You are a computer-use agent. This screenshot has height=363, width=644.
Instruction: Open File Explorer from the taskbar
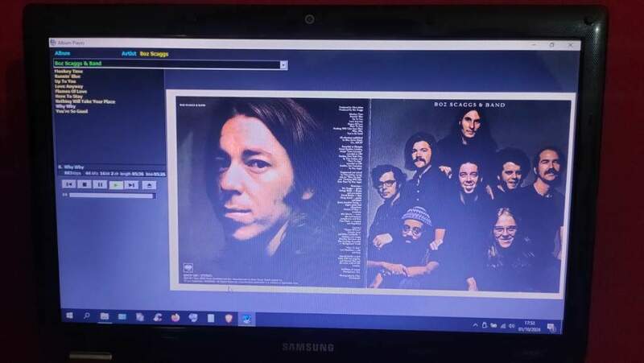pyautogui.click(x=105, y=316)
